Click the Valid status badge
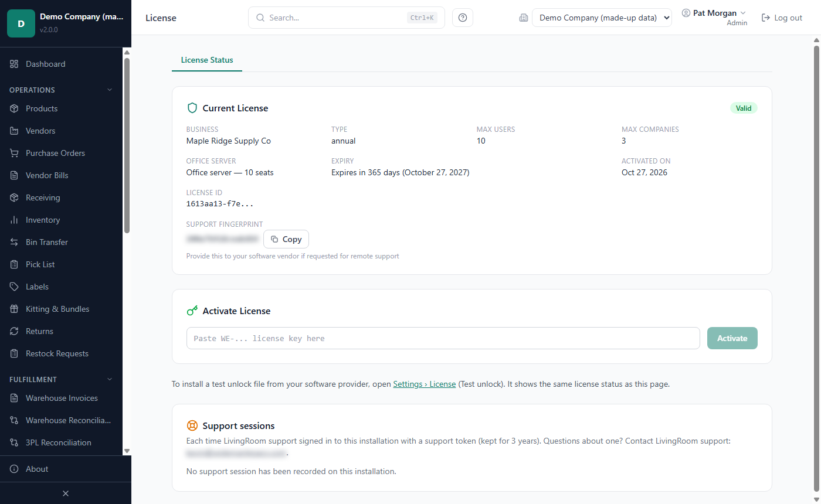Image resolution: width=821 pixels, height=504 pixels. coord(744,108)
